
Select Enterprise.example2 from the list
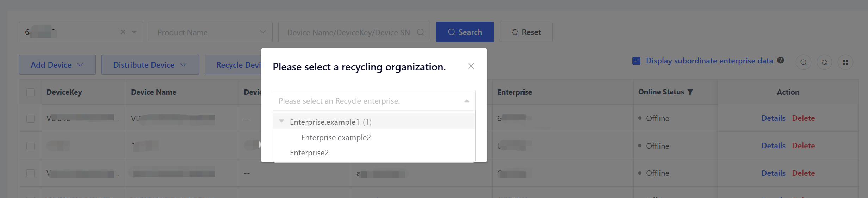336,138
